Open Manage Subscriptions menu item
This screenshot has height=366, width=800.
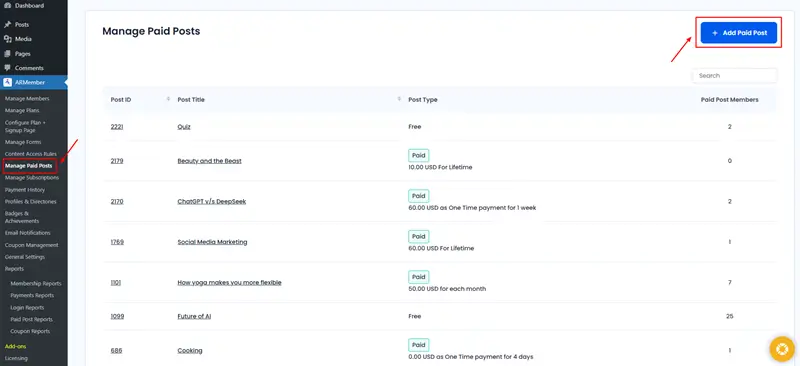click(x=32, y=178)
